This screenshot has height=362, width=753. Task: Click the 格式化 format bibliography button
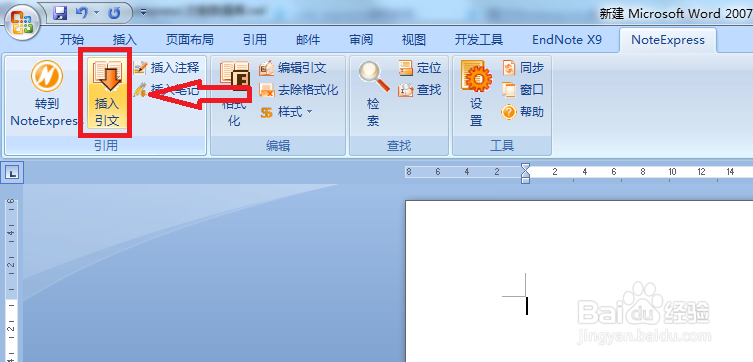click(234, 94)
